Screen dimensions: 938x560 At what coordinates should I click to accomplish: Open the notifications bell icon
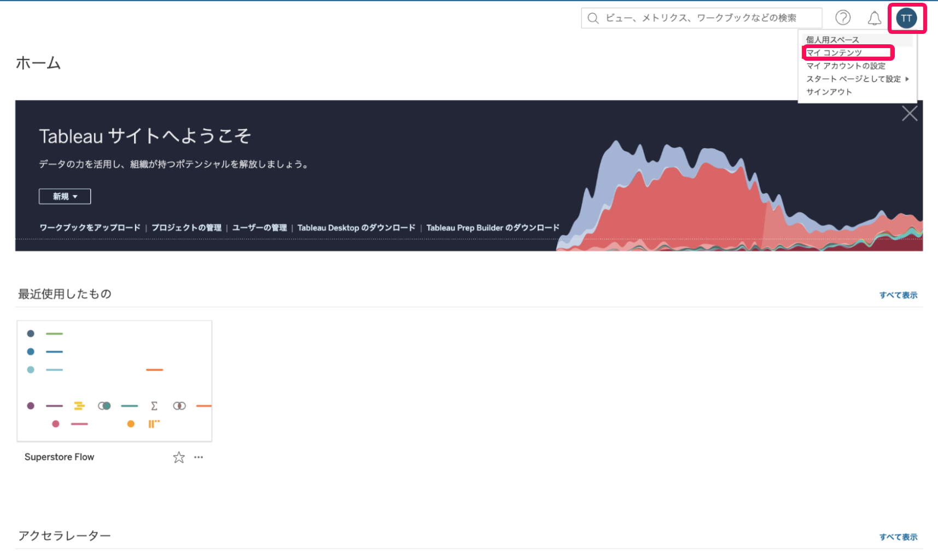875,18
